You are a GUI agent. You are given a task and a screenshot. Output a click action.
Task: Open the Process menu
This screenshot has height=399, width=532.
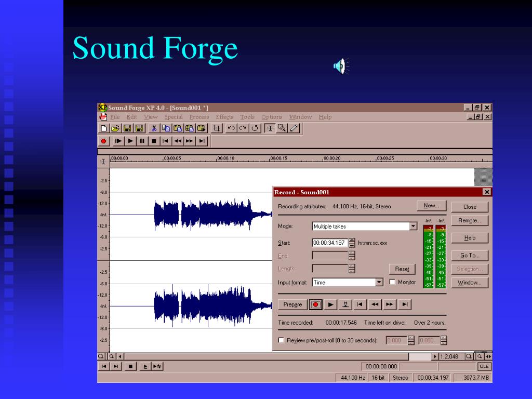point(199,117)
